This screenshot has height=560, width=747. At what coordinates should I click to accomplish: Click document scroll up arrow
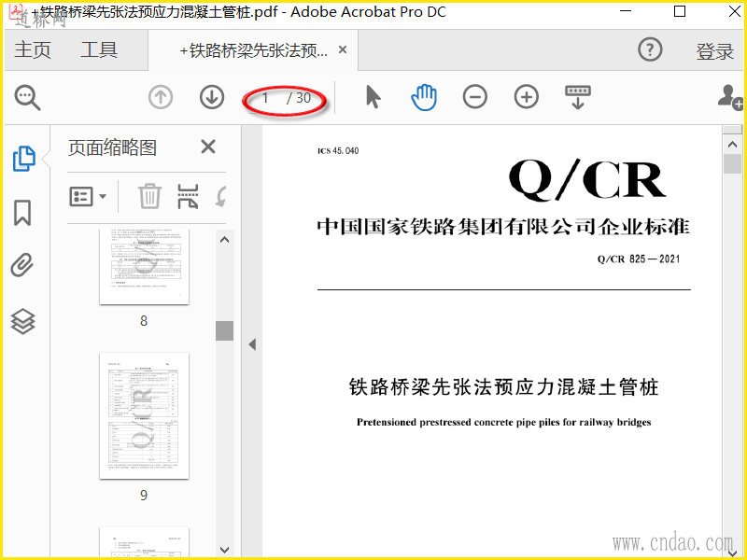732,144
